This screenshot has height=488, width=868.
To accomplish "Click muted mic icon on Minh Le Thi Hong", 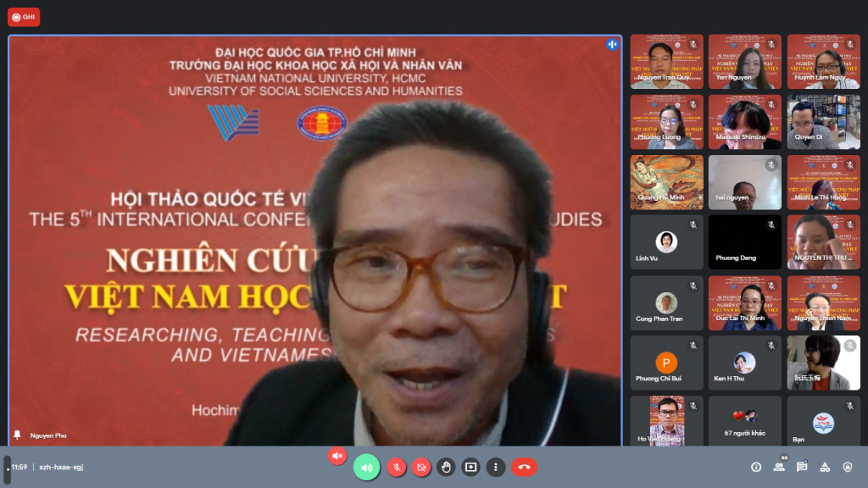I will [x=849, y=165].
